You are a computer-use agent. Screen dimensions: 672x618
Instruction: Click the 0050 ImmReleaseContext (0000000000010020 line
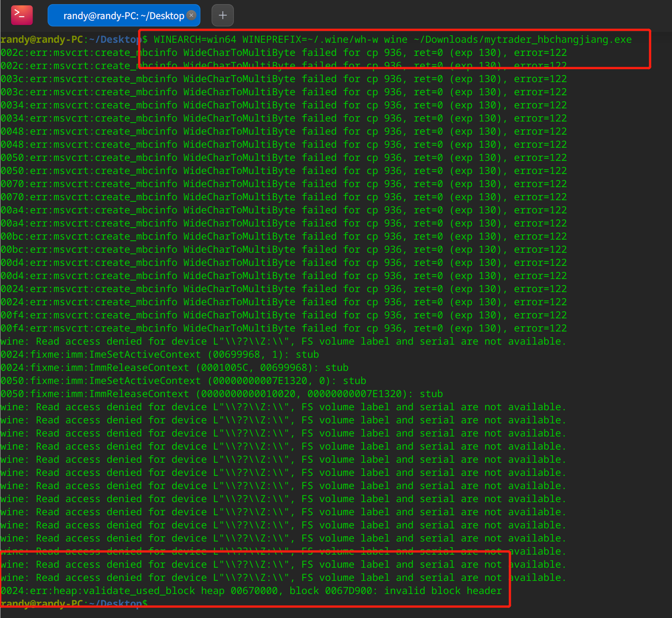[222, 394]
